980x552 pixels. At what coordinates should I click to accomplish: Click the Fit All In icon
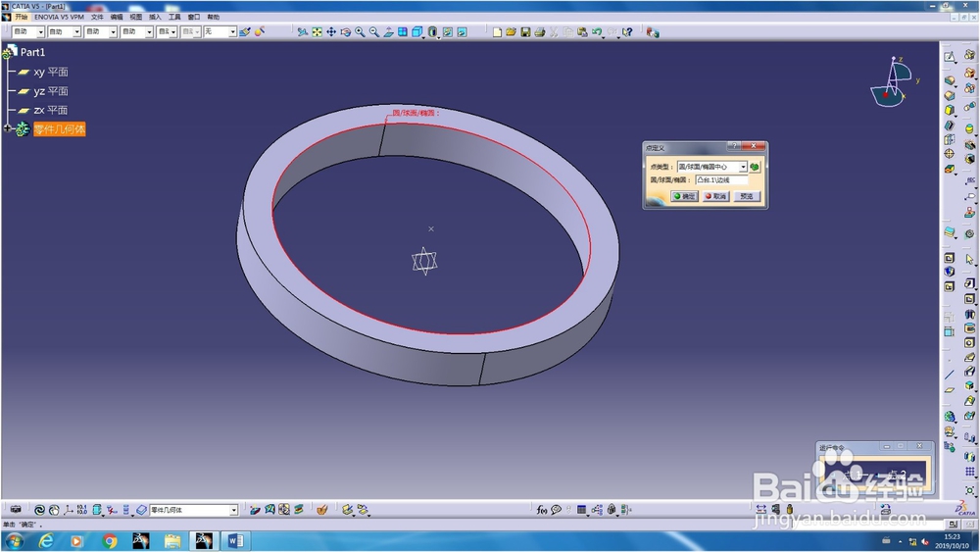[x=317, y=32]
